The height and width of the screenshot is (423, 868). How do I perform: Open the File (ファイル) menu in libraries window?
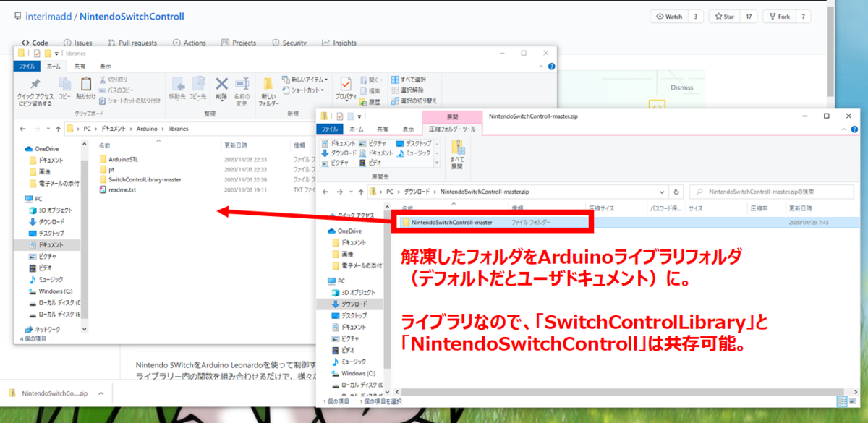27,66
